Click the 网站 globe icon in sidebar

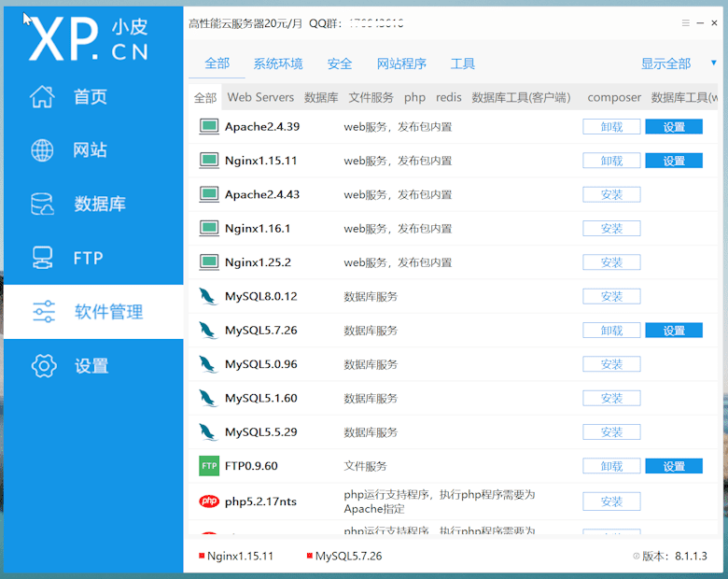pos(42,150)
